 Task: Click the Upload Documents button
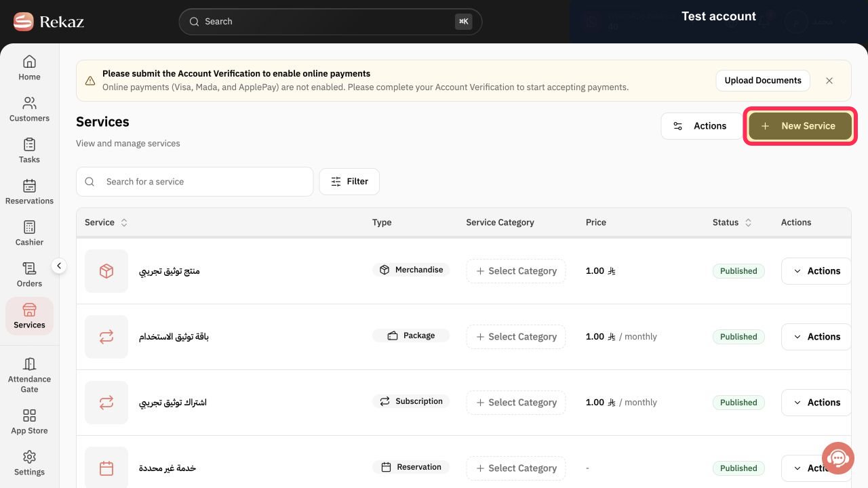click(763, 80)
